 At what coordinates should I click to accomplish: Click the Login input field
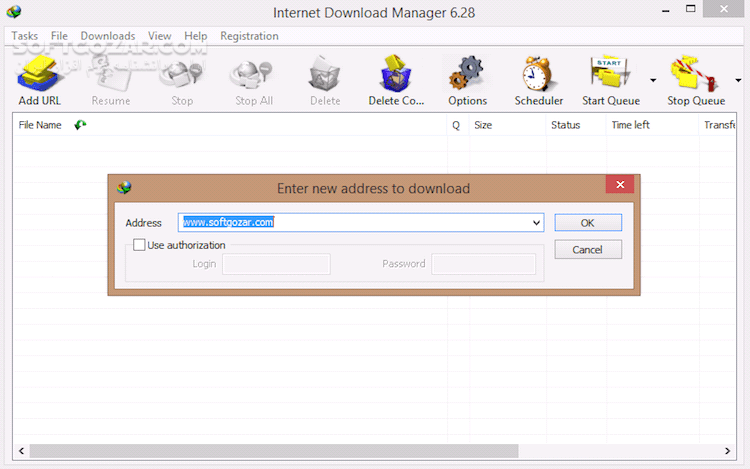click(x=276, y=264)
